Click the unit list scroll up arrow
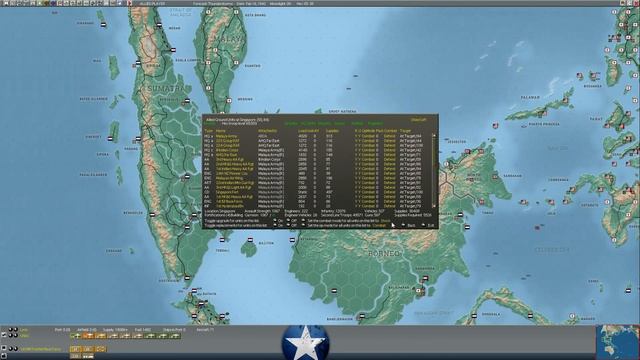640x360 pixels. pyautogui.click(x=434, y=136)
